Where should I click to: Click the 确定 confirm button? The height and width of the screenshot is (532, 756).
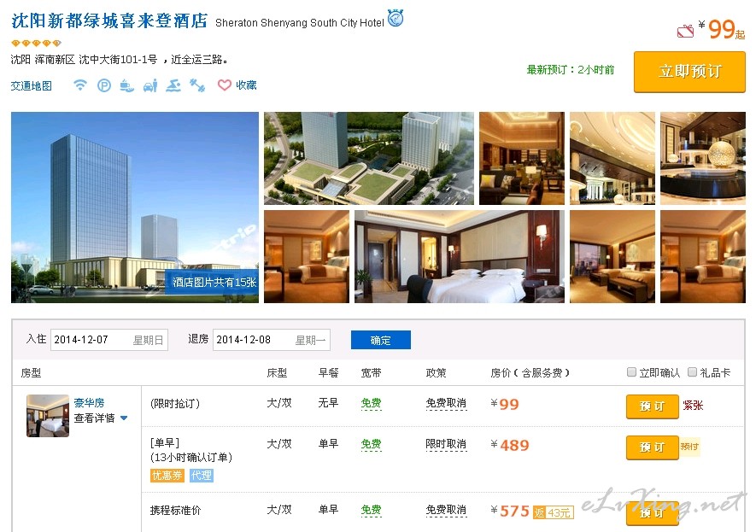381,340
